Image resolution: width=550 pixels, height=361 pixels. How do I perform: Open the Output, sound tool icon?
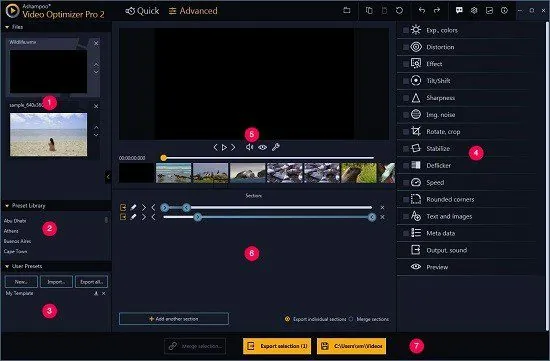416,250
